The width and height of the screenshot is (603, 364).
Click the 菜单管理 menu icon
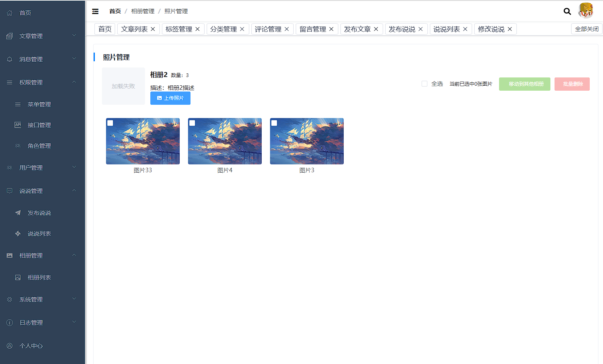tap(18, 104)
